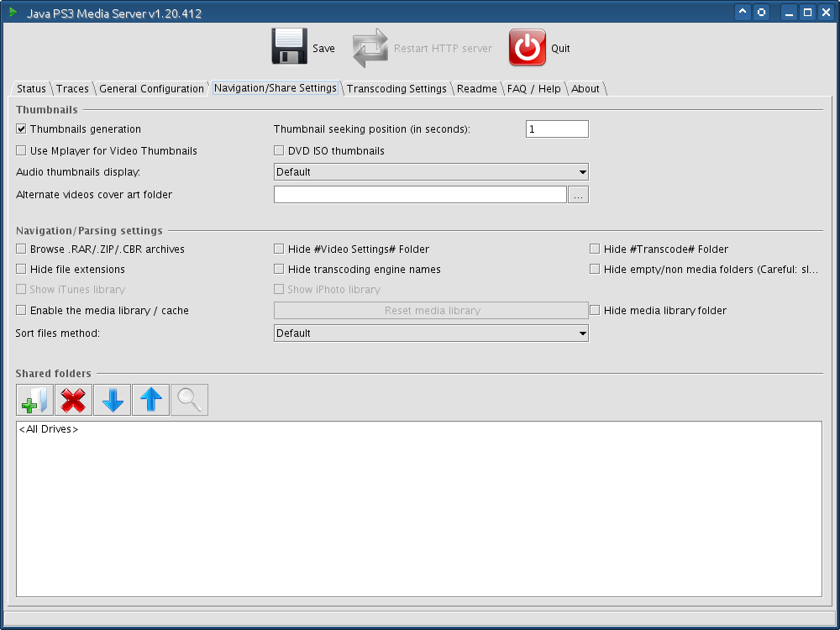Screen dimensions: 840x630
Task: Check Hide #Transcode# Folder
Action: click(595, 249)
